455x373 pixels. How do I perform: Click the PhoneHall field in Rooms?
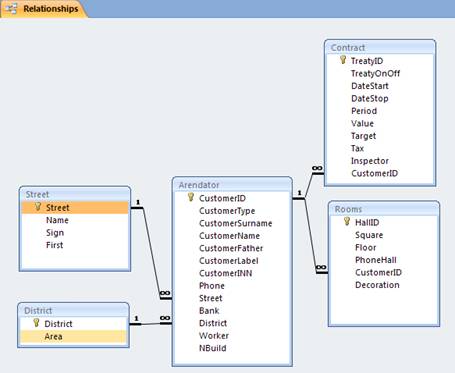[x=376, y=260]
